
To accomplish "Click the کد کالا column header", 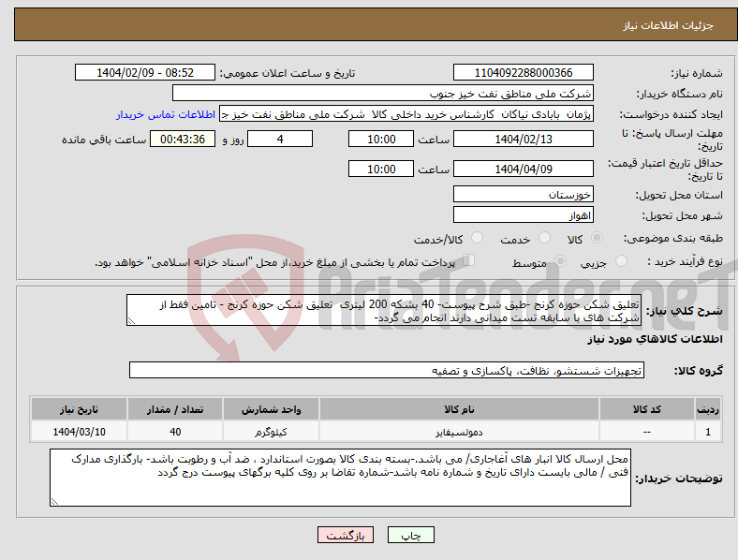I will pos(647,409).
